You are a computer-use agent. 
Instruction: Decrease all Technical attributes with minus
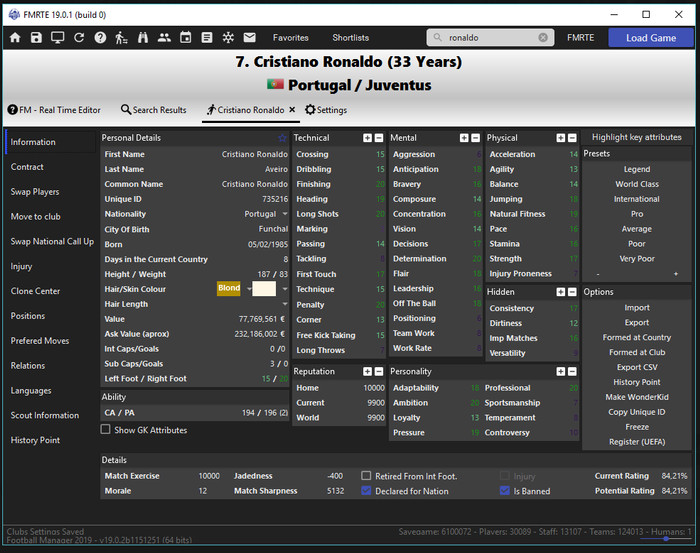pos(379,138)
